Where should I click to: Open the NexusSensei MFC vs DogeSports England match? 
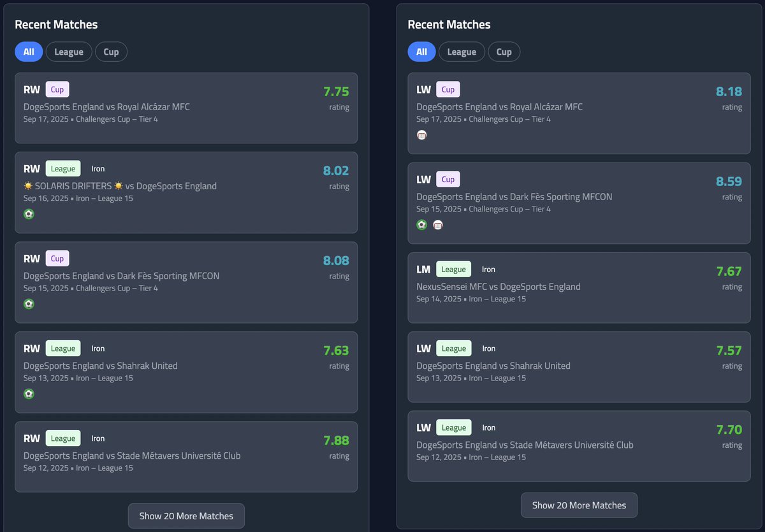pos(579,287)
